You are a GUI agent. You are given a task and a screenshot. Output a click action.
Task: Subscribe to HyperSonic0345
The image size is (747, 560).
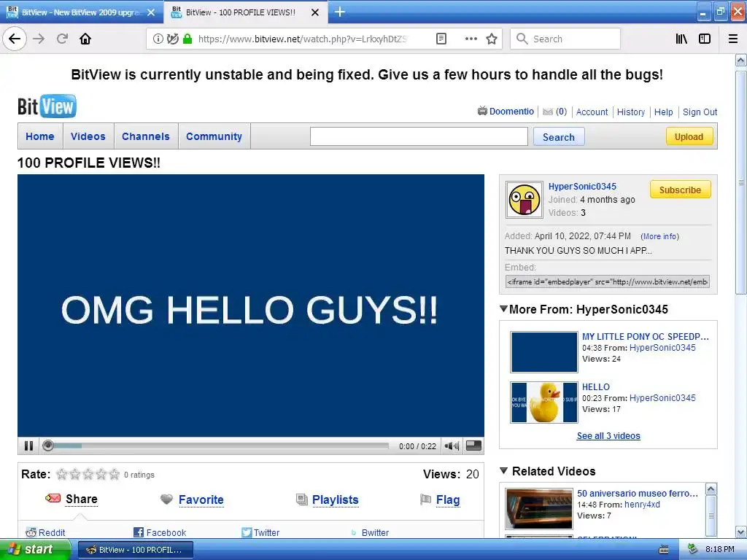[x=681, y=190]
